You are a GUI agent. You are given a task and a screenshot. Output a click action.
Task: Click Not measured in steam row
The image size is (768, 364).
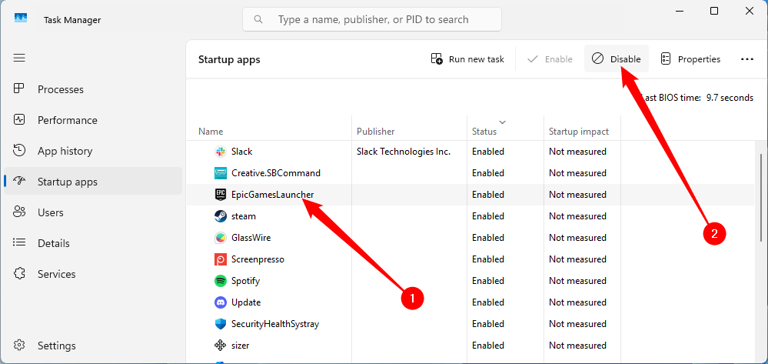[x=577, y=216]
